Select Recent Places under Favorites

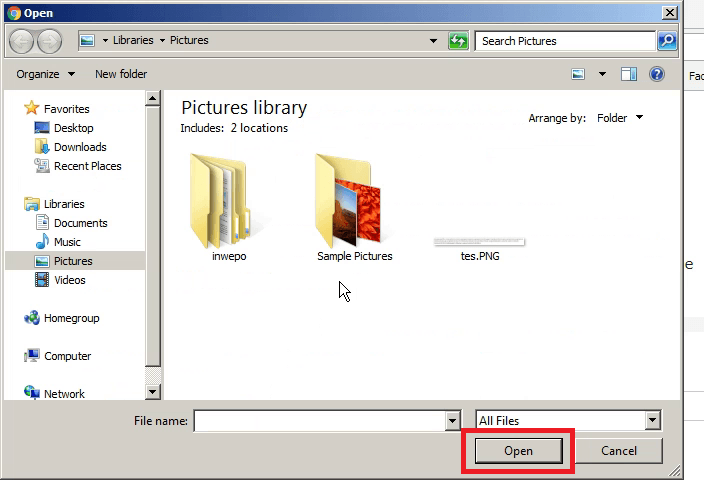(x=88, y=166)
